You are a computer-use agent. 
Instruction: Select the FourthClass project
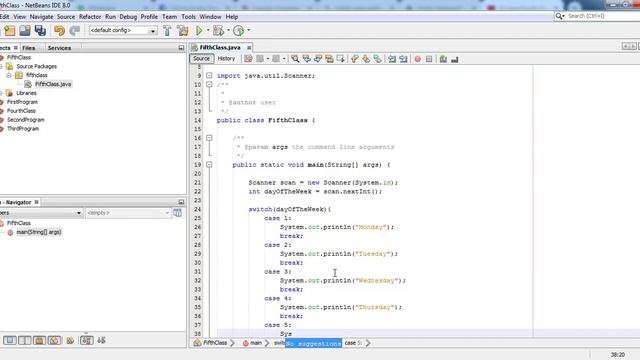click(21, 111)
